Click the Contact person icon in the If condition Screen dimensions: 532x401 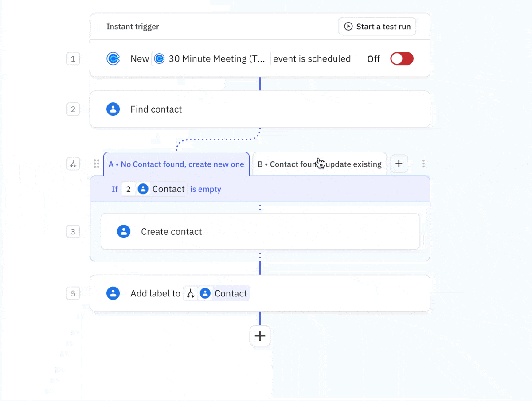pyautogui.click(x=143, y=189)
